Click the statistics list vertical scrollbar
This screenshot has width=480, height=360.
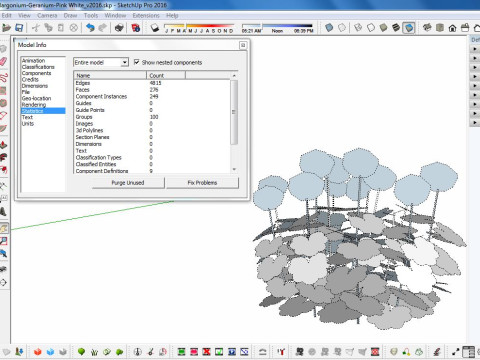click(x=234, y=112)
